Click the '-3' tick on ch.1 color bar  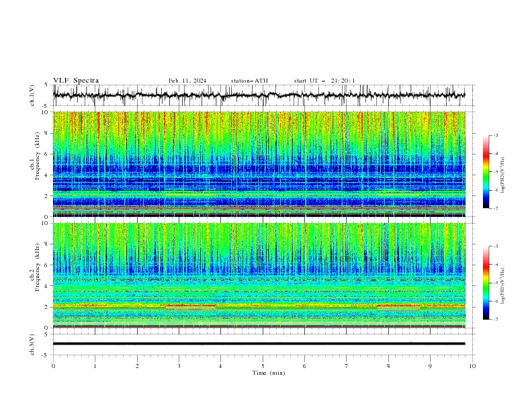(496, 135)
